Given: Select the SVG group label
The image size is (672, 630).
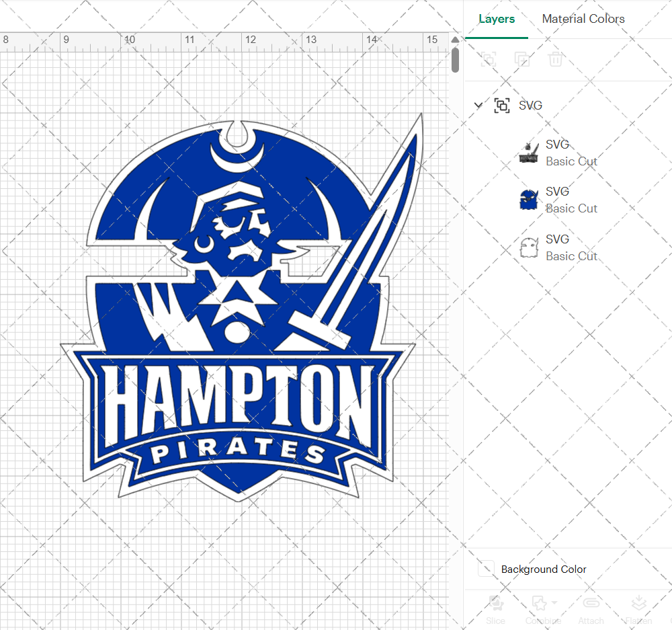Looking at the screenshot, I should (x=530, y=106).
